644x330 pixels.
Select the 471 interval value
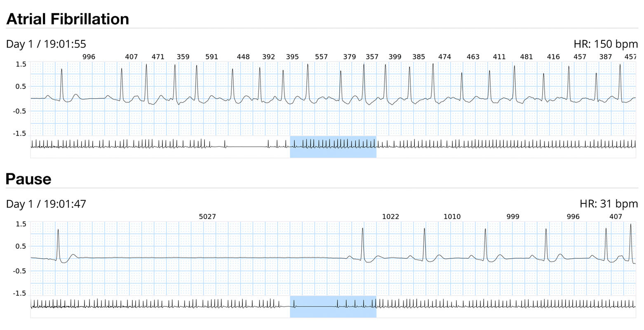pyautogui.click(x=158, y=57)
